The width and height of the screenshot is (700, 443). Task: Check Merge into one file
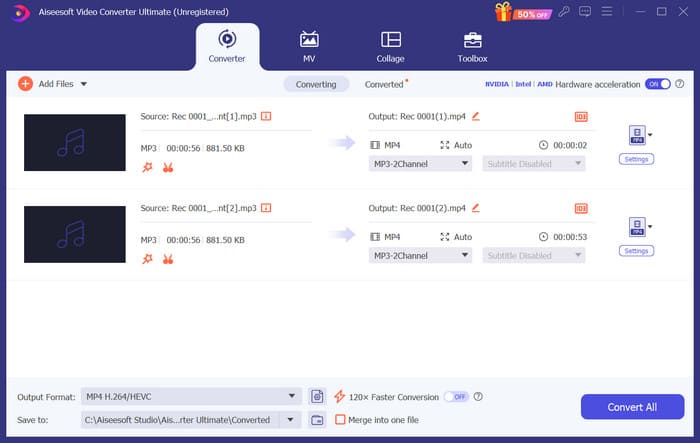point(340,420)
